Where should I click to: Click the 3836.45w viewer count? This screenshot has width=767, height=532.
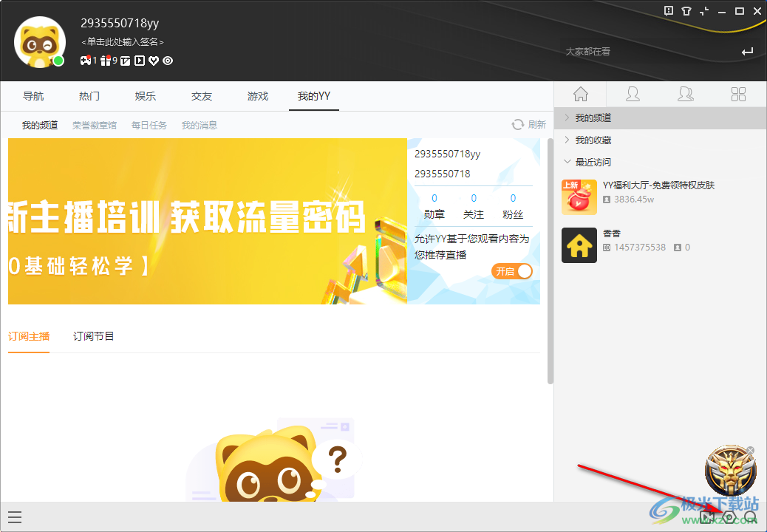click(x=634, y=199)
